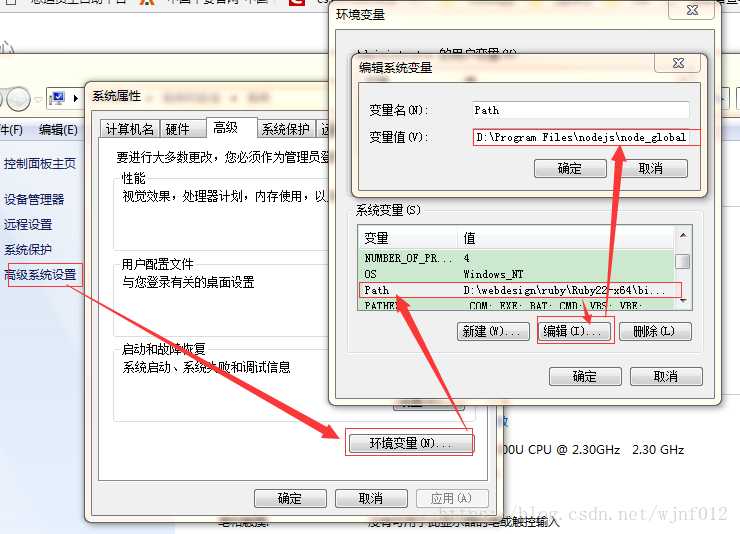The width and height of the screenshot is (740, 534).
Task: Open the 编辑(E) menu
Action: pos(58,130)
